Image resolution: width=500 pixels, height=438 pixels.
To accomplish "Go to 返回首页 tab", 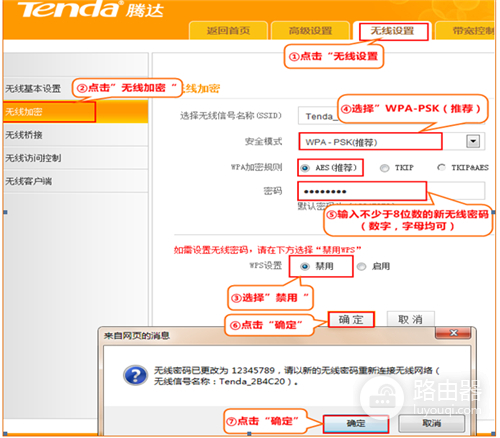I will [x=228, y=31].
